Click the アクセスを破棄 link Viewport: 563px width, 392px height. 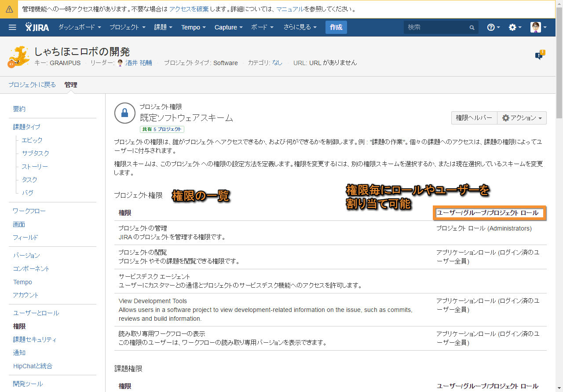(189, 9)
